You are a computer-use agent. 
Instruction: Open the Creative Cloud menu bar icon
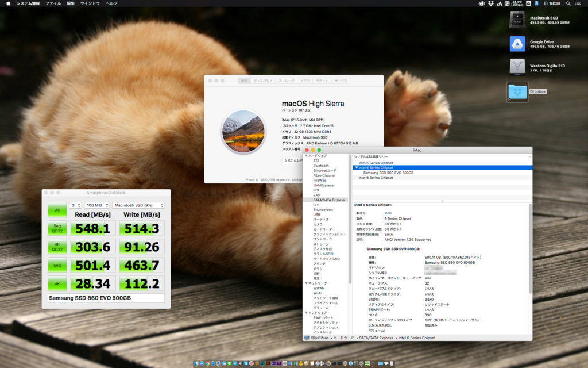pos(482,3)
